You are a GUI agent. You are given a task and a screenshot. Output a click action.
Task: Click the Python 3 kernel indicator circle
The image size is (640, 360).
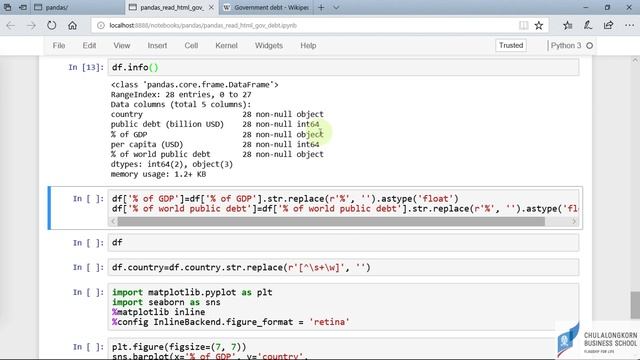(589, 46)
